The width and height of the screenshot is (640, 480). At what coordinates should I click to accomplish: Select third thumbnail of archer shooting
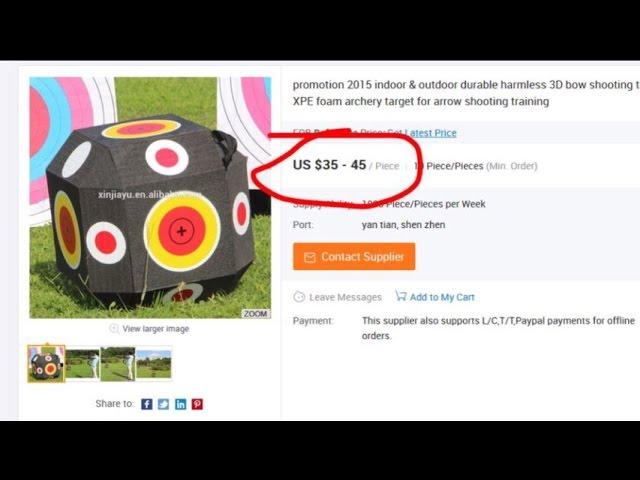coord(118,364)
